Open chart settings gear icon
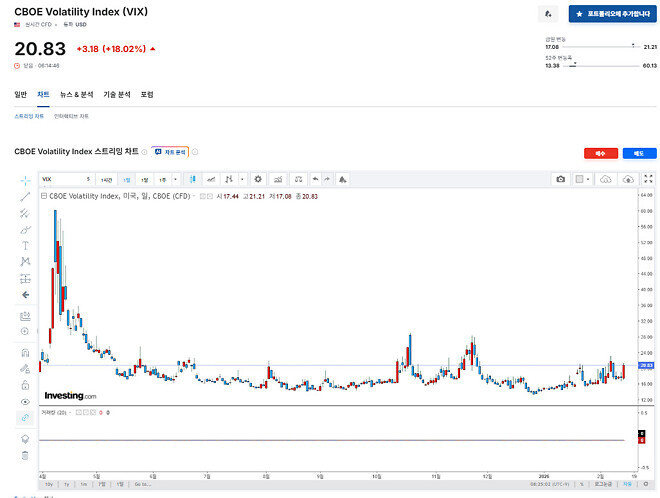660x498 pixels. tap(257, 179)
